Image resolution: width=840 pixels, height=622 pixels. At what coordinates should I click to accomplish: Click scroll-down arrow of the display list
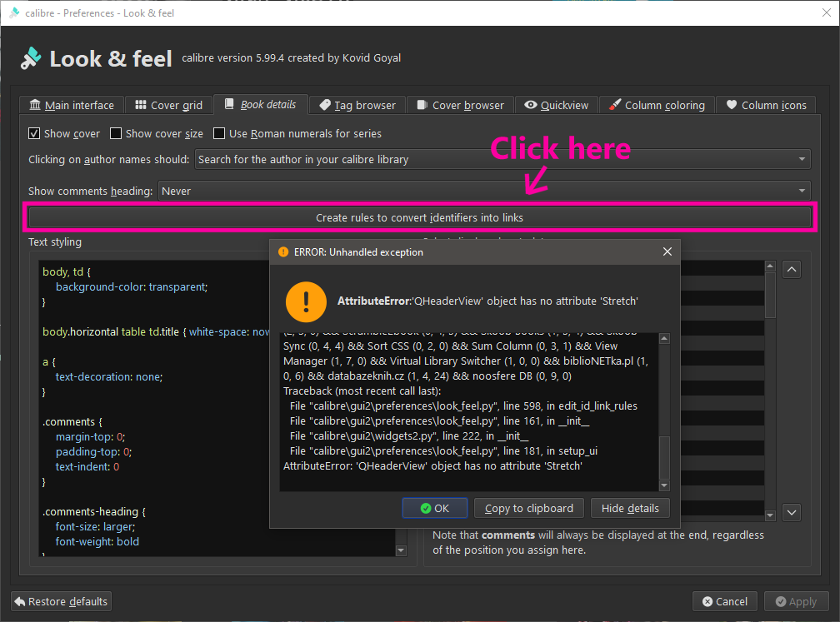pyautogui.click(x=770, y=515)
